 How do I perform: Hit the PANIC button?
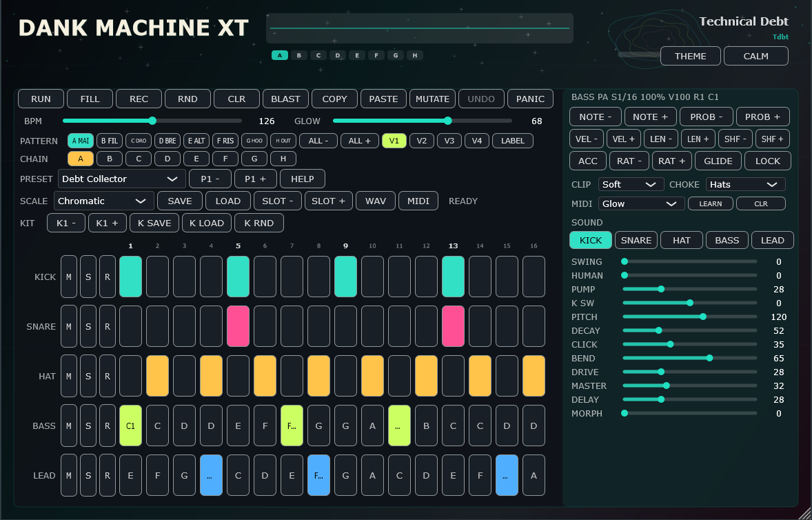pos(530,99)
